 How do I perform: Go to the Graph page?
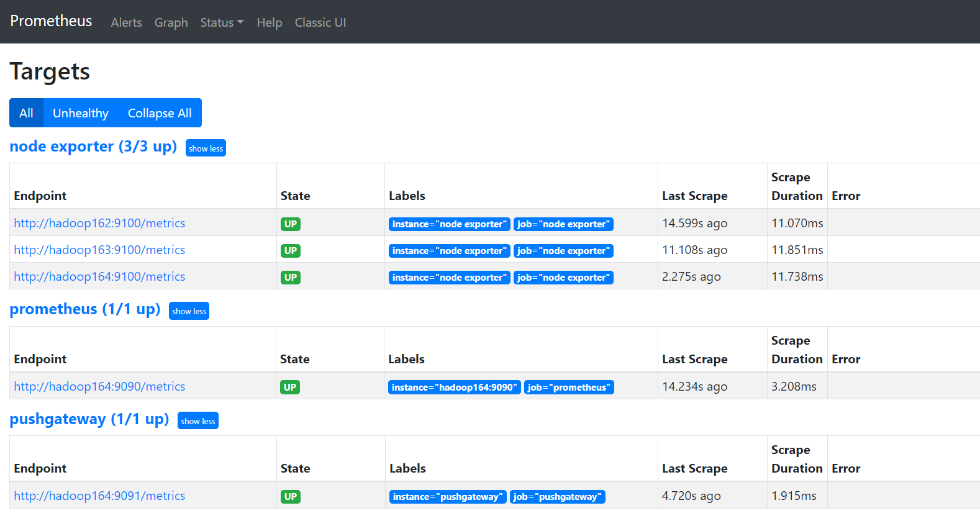point(171,22)
